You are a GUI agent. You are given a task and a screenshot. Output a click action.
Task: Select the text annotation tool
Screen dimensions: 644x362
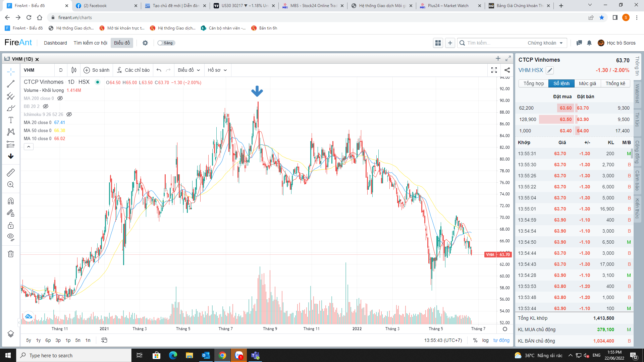pyautogui.click(x=11, y=120)
